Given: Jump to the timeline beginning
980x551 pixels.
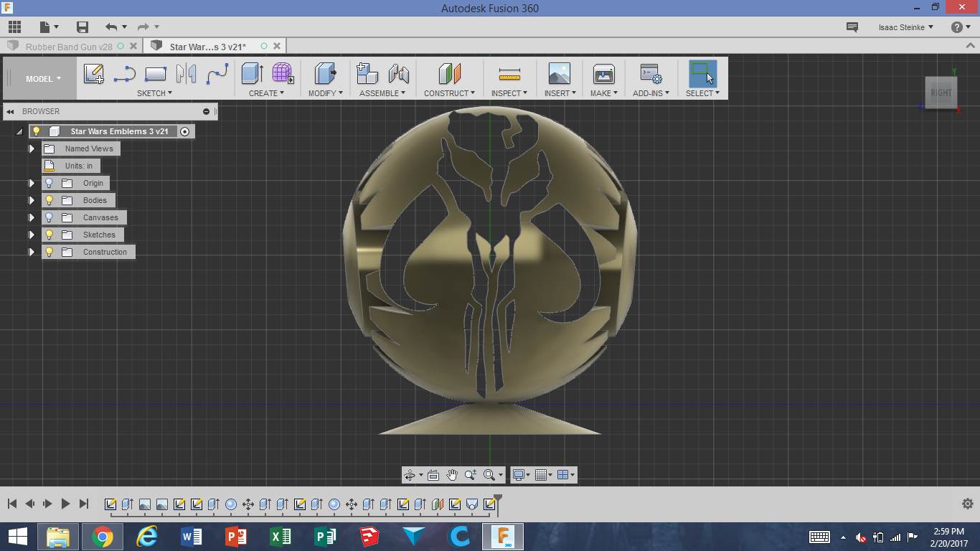Looking at the screenshot, I should coord(12,504).
